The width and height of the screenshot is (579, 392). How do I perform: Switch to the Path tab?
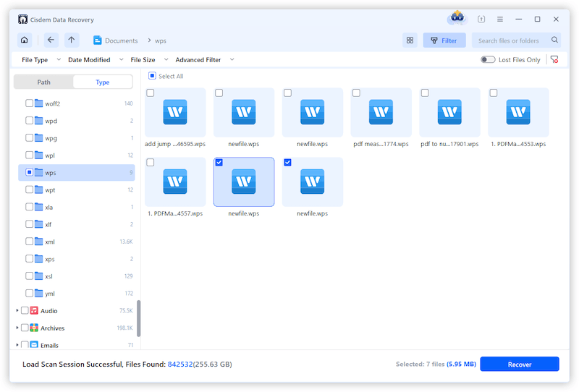[43, 82]
